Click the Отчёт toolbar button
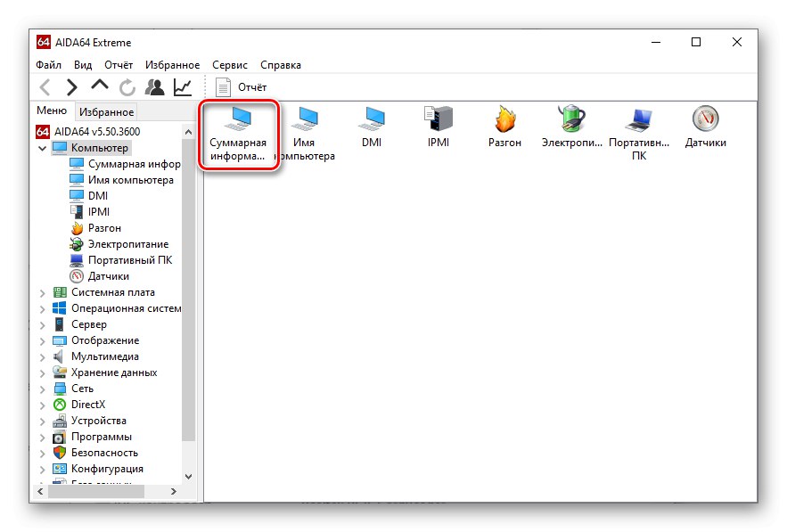 [x=242, y=87]
